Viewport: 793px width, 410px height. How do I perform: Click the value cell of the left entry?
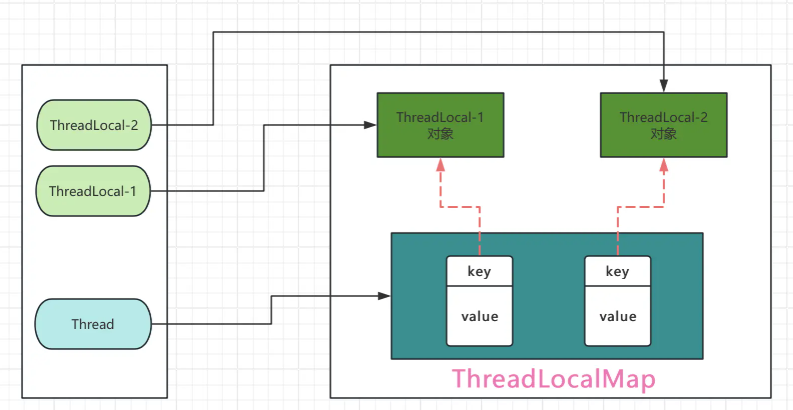479,316
